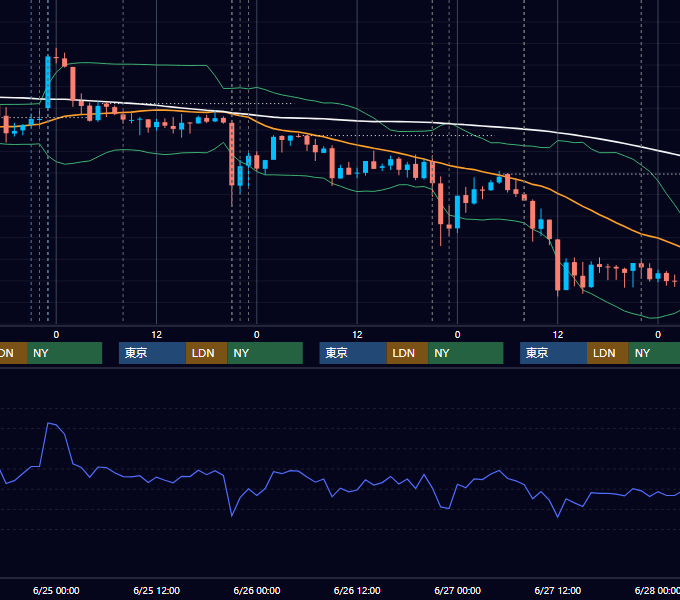
Task: Click the LDN session block on 6/25
Action: tap(206, 353)
